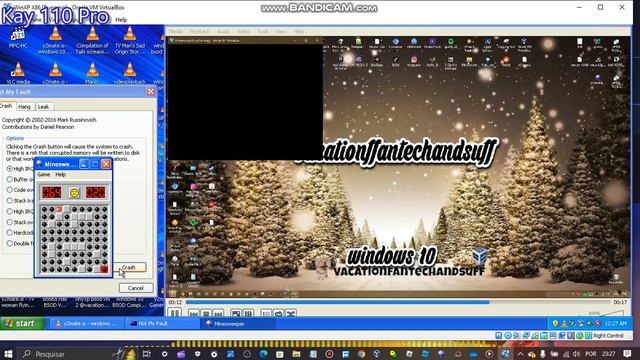
Task: Click the XP taskbar clock 12:27 AM
Action: pyautogui.click(x=616, y=323)
